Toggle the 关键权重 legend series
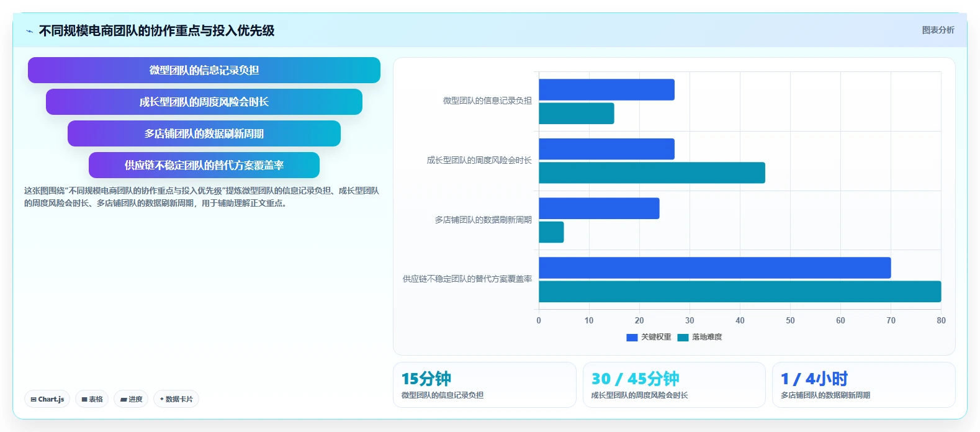Image resolution: width=980 pixels, height=432 pixels. (x=649, y=337)
